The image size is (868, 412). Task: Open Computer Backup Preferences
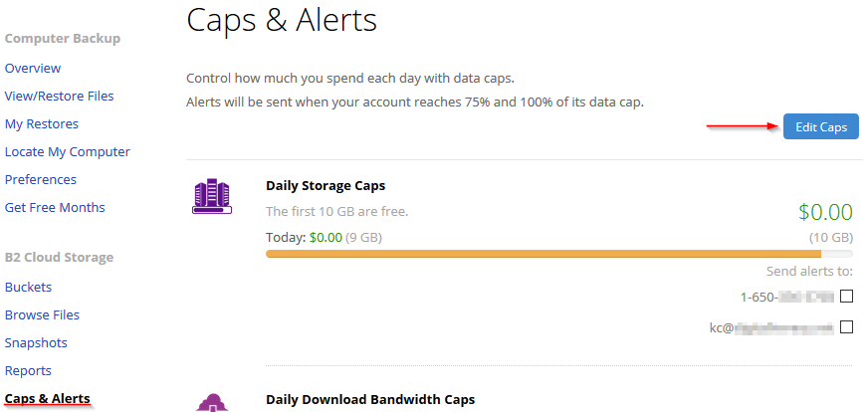[41, 179]
